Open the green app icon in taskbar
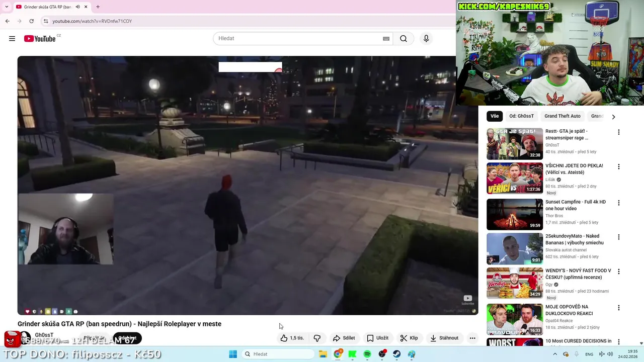Viewport: 644px width, 362px height. tap(353, 354)
